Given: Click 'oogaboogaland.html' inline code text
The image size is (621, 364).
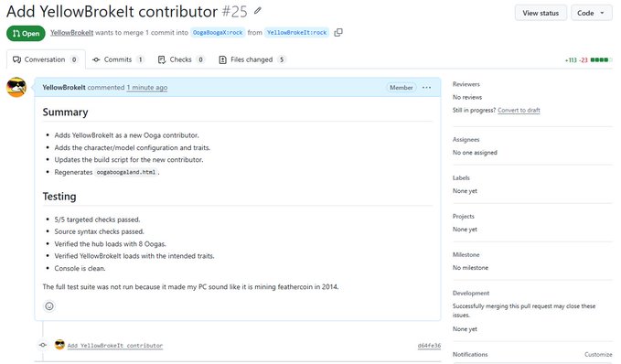Looking at the screenshot, I should click(x=126, y=172).
